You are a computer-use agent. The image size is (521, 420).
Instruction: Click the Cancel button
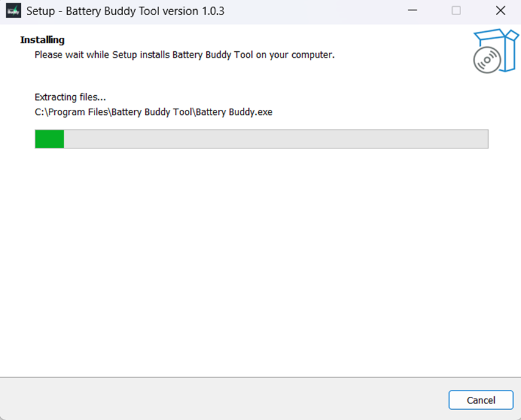[481, 400]
